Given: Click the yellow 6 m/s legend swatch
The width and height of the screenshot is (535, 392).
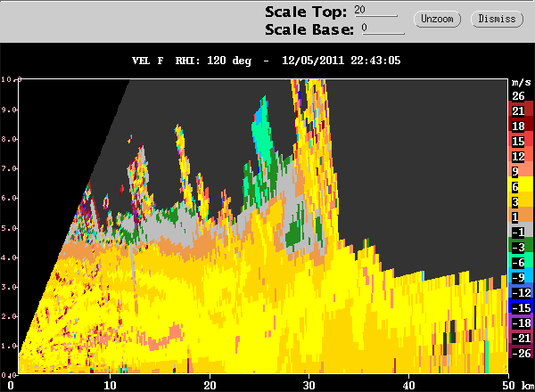Looking at the screenshot, I should pos(518,187).
